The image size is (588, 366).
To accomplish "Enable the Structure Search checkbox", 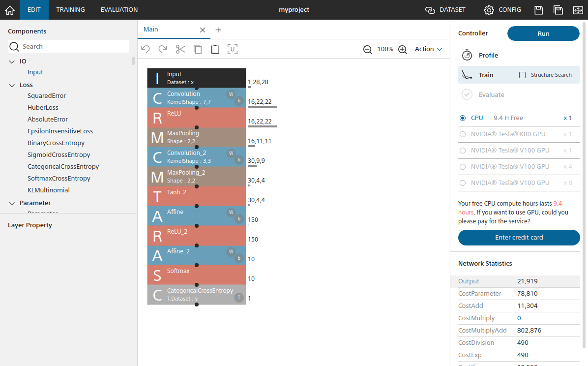I will pyautogui.click(x=523, y=75).
